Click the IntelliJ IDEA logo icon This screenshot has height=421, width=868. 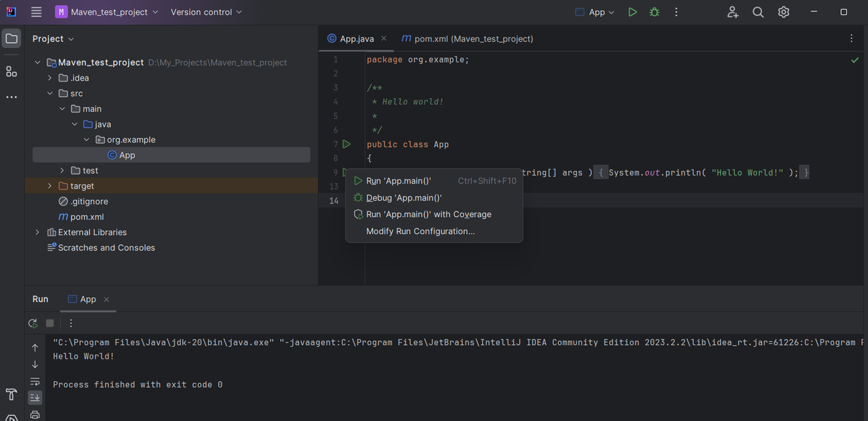11,12
